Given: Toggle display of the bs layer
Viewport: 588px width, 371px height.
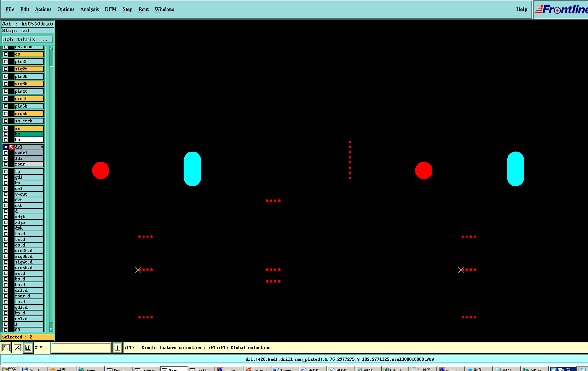Looking at the screenshot, I should [x=6, y=134].
